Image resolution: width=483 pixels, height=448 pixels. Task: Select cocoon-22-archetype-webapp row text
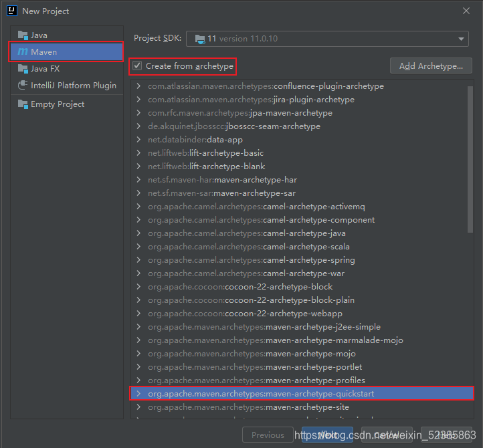click(x=245, y=314)
